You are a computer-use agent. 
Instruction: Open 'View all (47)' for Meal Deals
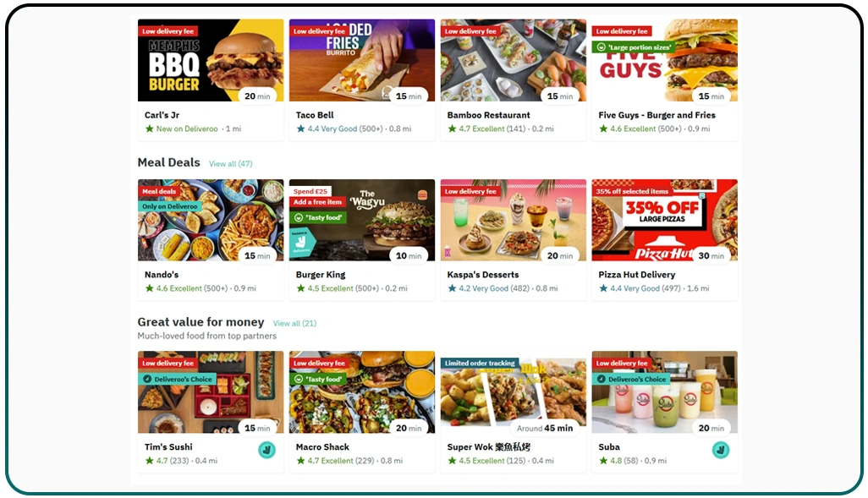pyautogui.click(x=230, y=164)
